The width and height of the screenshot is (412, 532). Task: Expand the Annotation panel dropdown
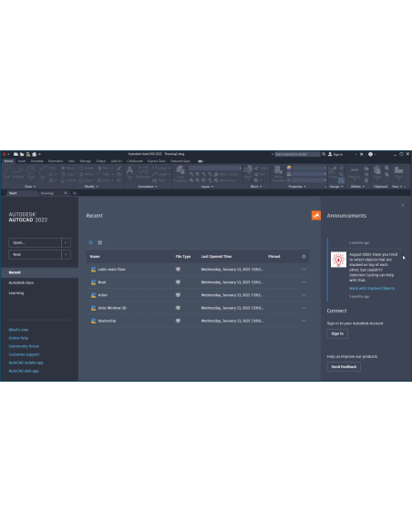(x=148, y=186)
